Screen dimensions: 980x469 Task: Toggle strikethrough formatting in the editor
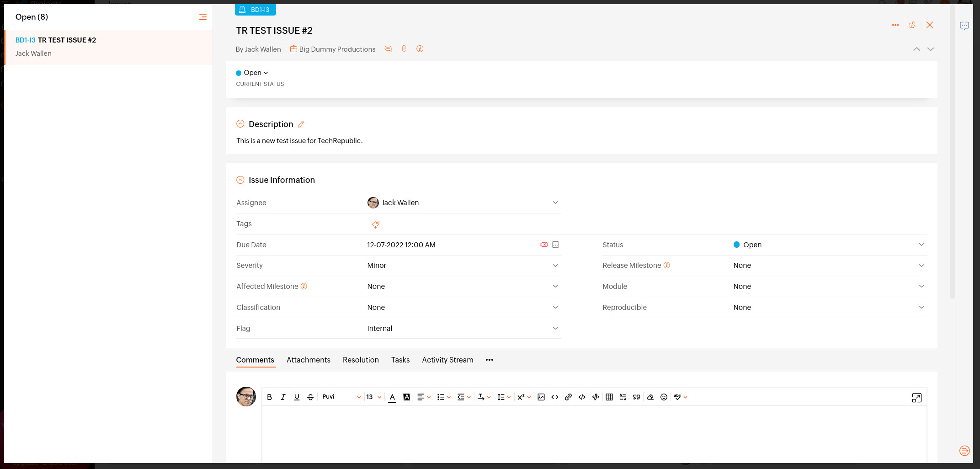tap(310, 397)
